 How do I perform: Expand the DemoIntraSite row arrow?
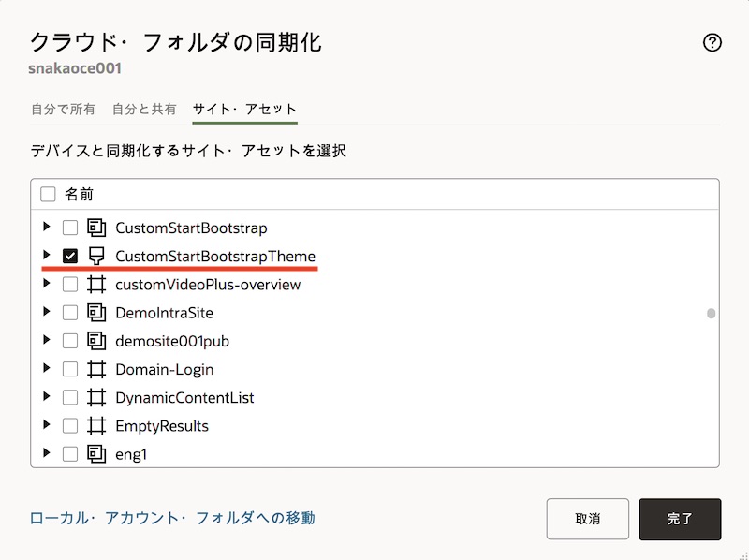click(x=47, y=313)
